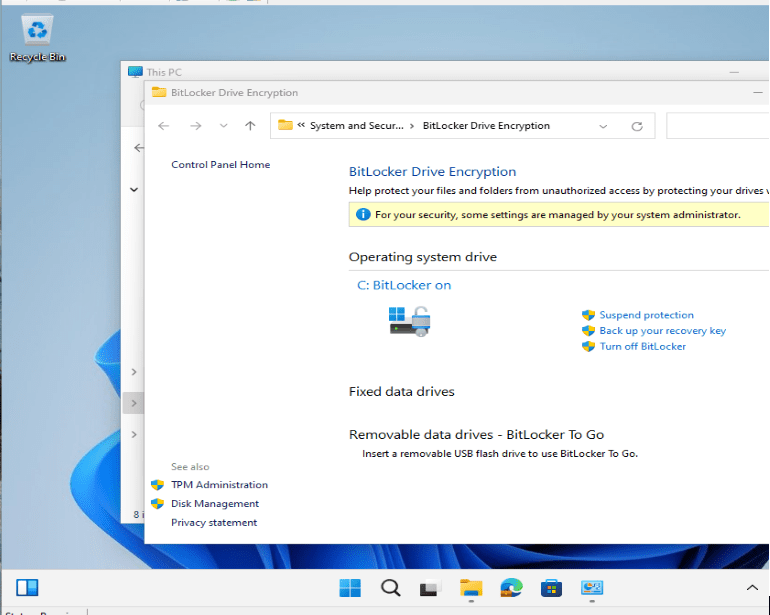Open Windows Start menu on taskbar

tap(350, 587)
